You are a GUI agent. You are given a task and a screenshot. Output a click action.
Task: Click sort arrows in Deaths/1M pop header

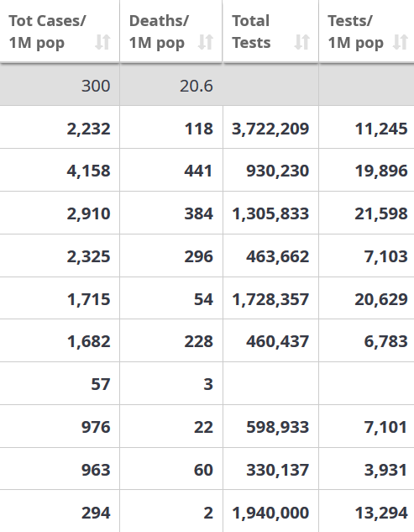[206, 42]
